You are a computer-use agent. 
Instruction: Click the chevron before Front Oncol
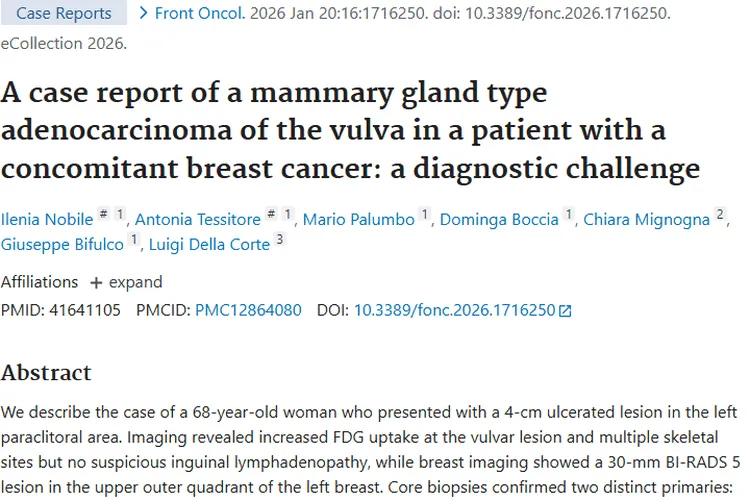(x=144, y=13)
